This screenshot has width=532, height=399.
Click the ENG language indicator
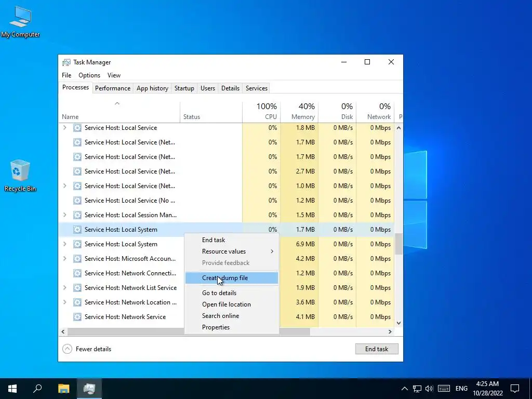[461, 389]
